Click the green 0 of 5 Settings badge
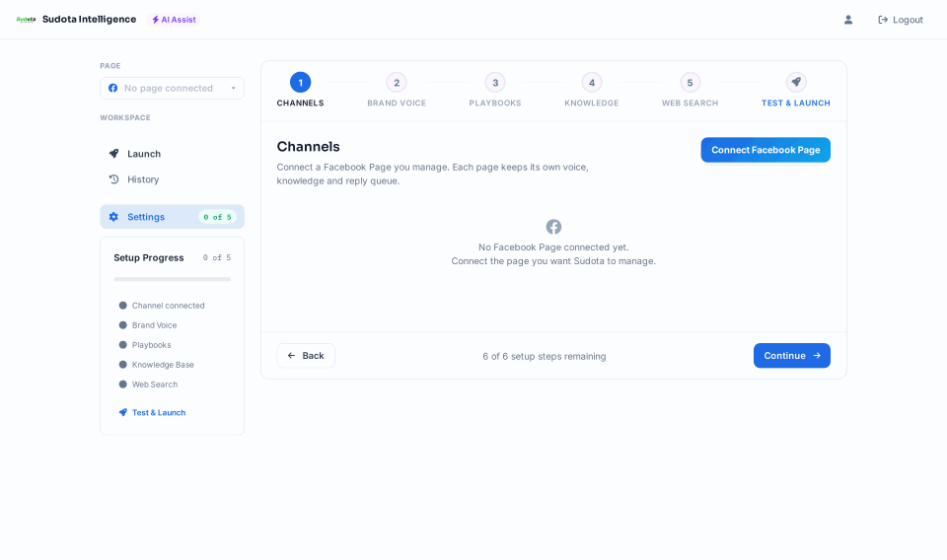 point(217,217)
